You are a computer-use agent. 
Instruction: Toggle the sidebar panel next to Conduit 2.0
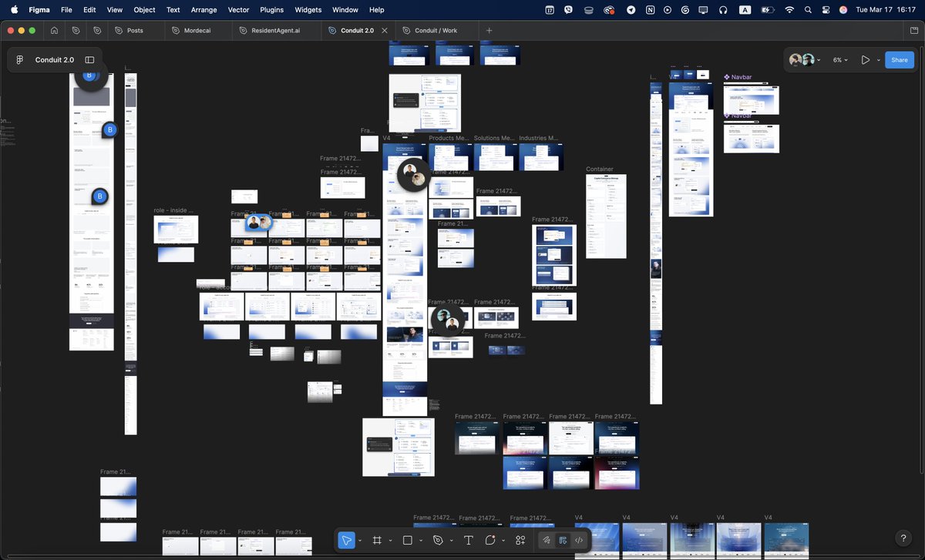[x=89, y=60]
